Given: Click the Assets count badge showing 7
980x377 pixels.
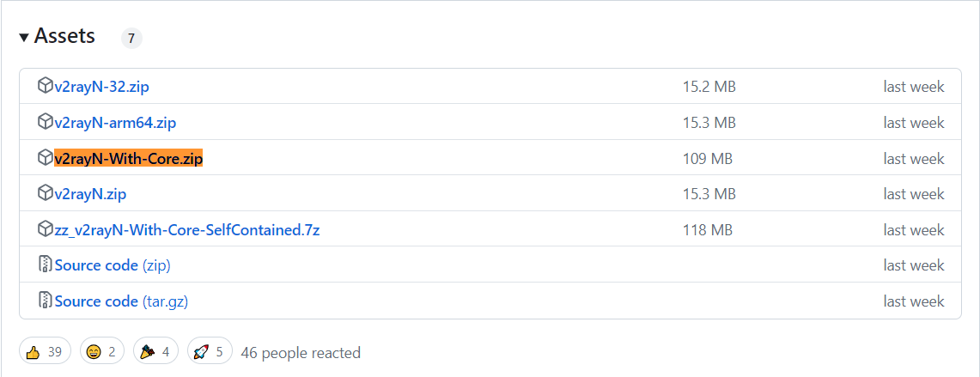Looking at the screenshot, I should click(x=131, y=38).
